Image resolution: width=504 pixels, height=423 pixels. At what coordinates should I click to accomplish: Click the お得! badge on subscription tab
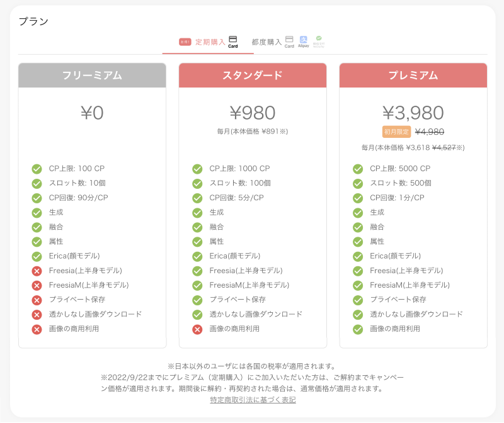coord(185,42)
